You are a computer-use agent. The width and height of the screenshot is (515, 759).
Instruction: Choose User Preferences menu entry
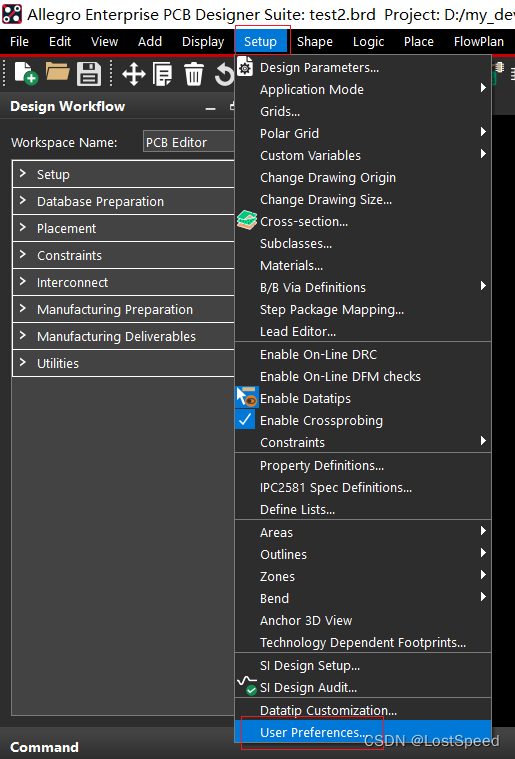(363, 733)
